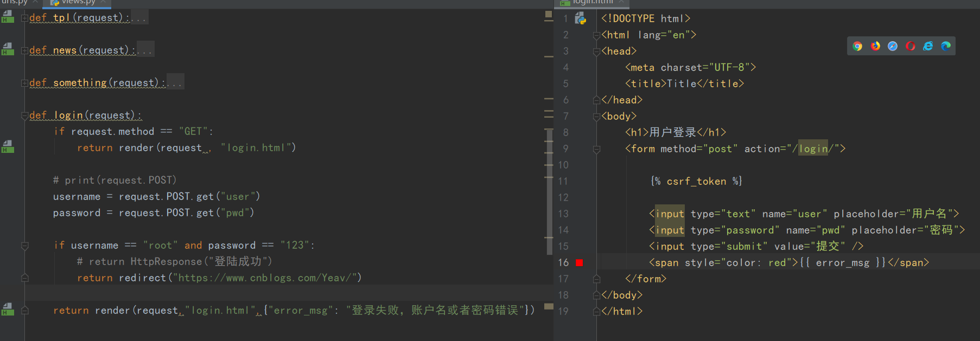
Task: Collapse the head tag block
Action: (x=596, y=52)
